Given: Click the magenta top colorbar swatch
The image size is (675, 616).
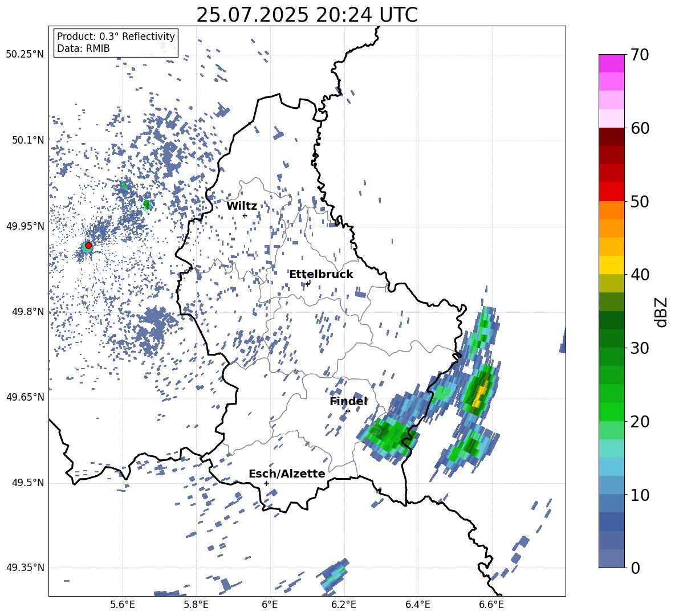Looking at the screenshot, I should pyautogui.click(x=611, y=63).
